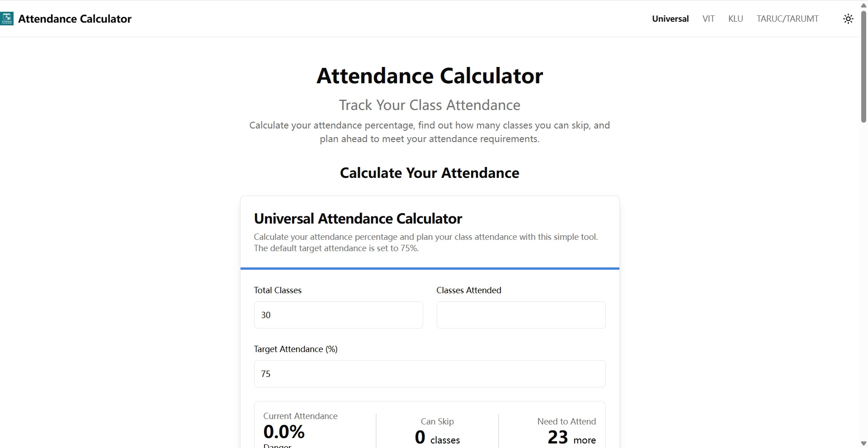868x448 pixels.
Task: Toggle the sun theme switch icon
Action: point(848,19)
